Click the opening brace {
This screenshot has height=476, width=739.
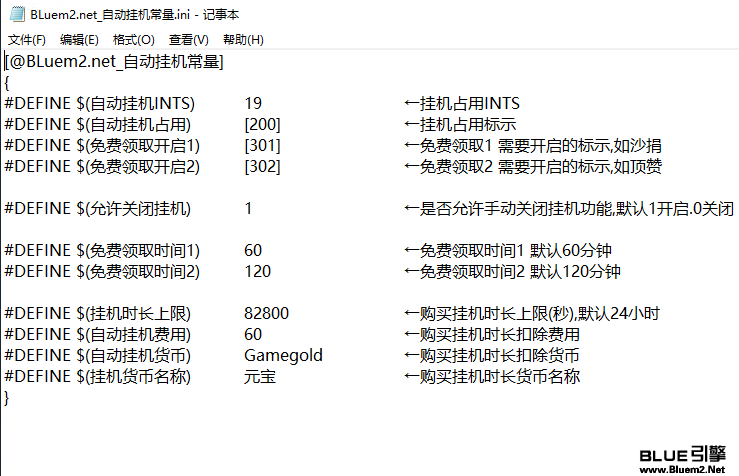point(7,82)
